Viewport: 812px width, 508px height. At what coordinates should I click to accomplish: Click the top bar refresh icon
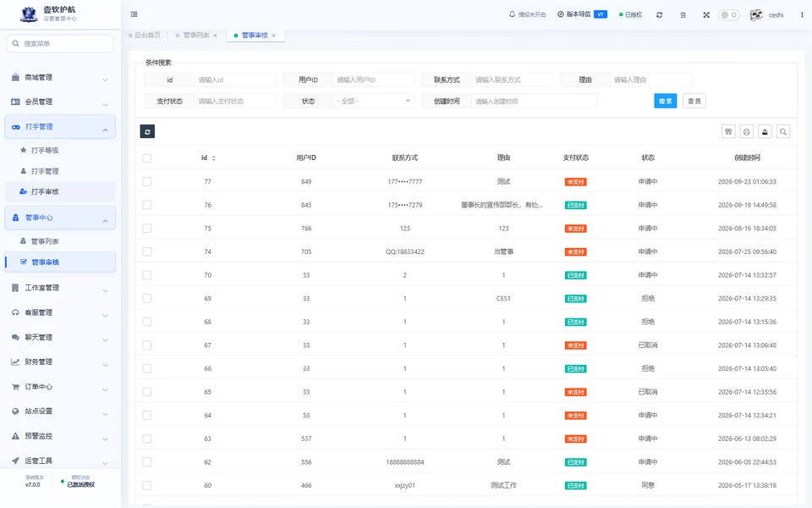[x=659, y=15]
